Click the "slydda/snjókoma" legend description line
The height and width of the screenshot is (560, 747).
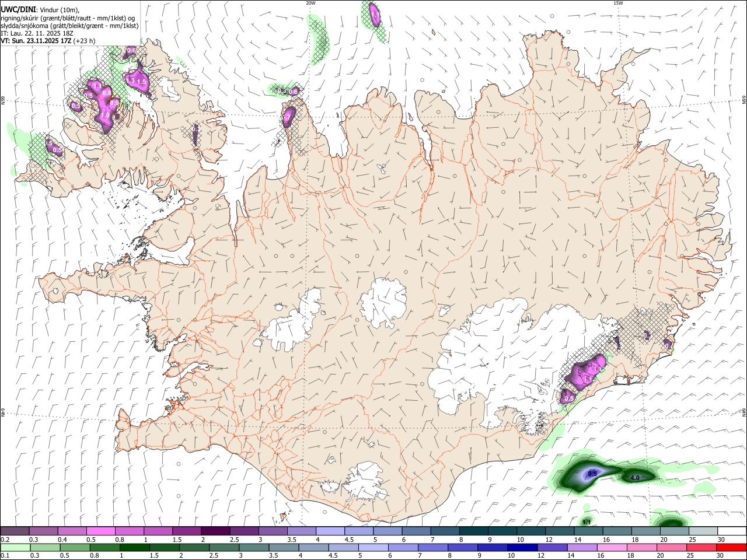(x=69, y=26)
